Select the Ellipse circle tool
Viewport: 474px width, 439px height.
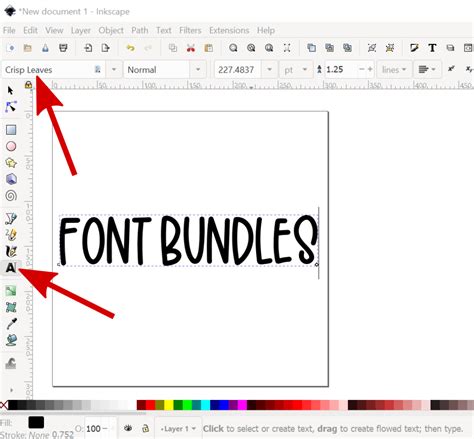(x=11, y=146)
